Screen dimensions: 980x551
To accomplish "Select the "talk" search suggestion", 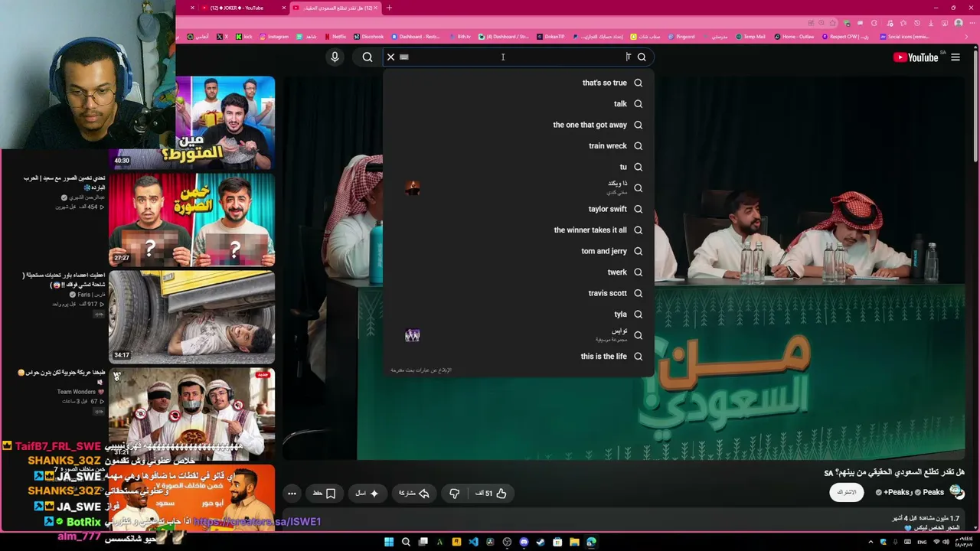I will coord(620,104).
